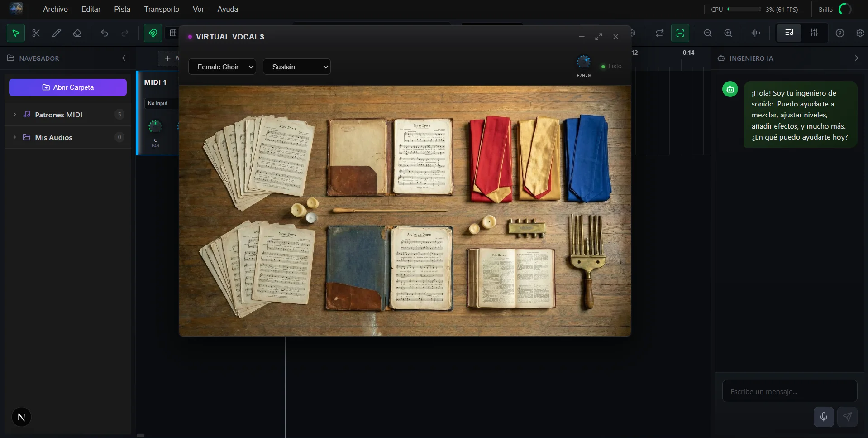Viewport: 868px width, 438px height.
Task: Select the scissors cut tool
Action: pos(36,33)
